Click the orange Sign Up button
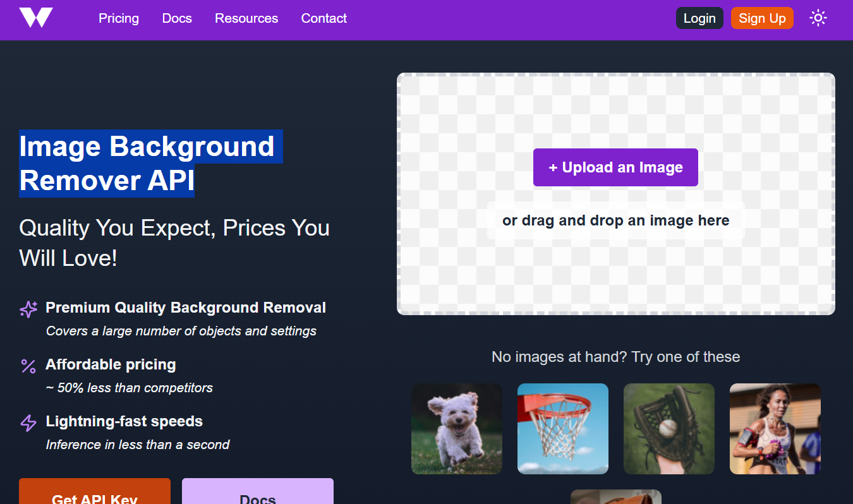 pos(762,18)
